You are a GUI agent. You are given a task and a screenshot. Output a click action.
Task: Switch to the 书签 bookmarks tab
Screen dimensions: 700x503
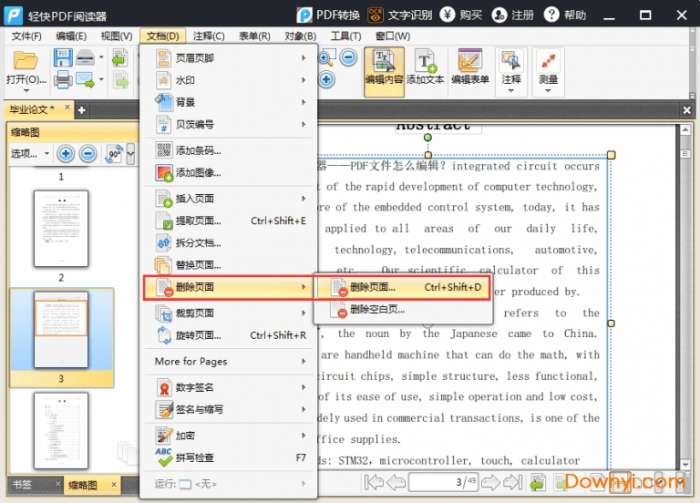21,485
